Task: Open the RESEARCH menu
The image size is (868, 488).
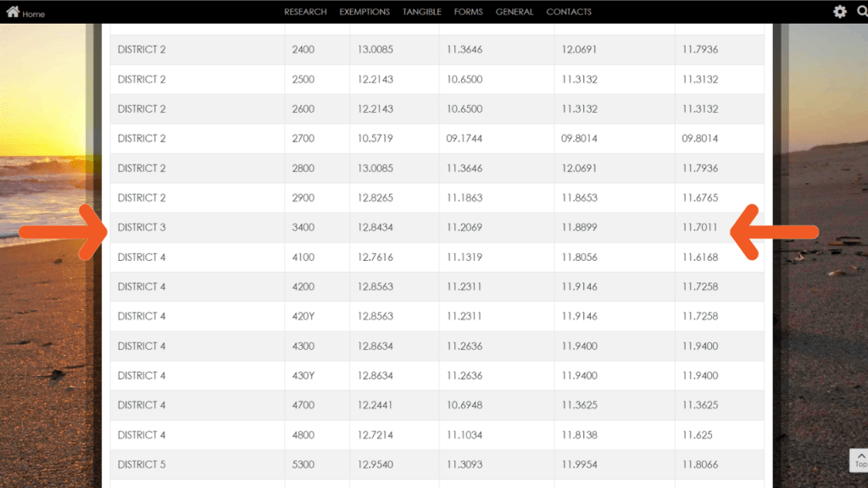Action: coord(305,12)
